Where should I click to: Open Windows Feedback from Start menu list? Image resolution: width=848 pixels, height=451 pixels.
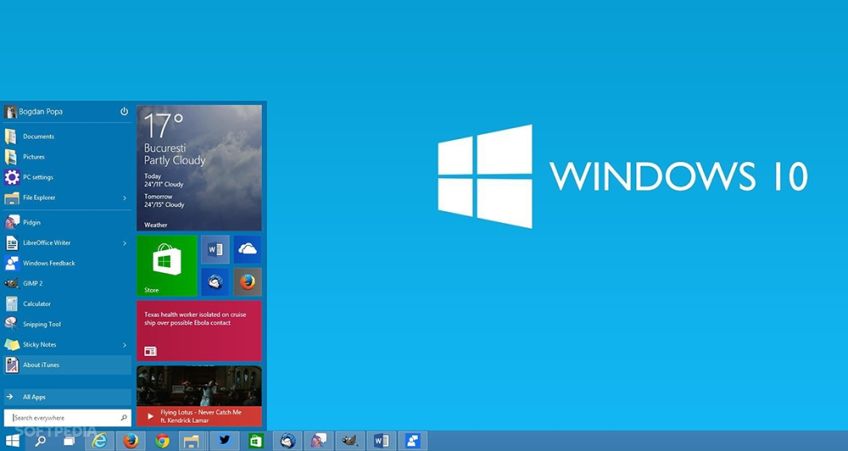tap(67, 263)
